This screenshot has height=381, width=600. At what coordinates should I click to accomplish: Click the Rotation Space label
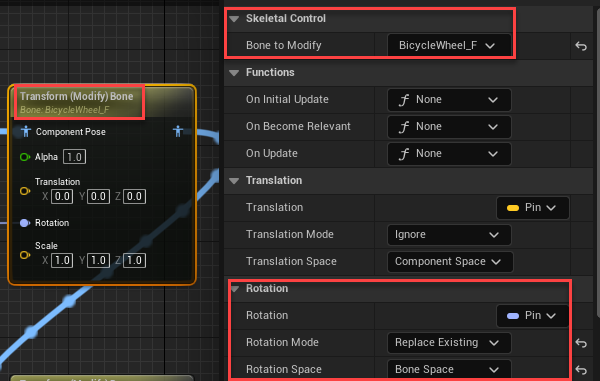(x=284, y=370)
